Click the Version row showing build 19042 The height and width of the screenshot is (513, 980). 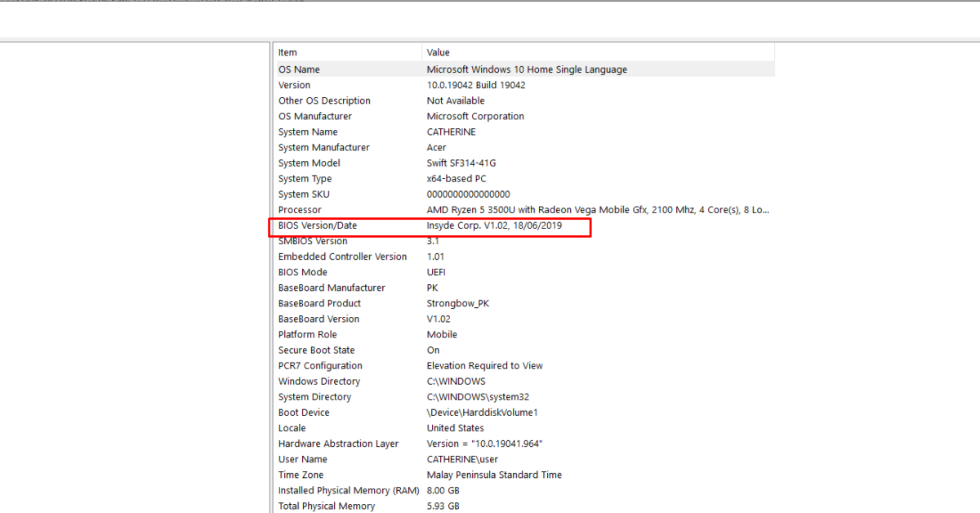[x=408, y=85]
